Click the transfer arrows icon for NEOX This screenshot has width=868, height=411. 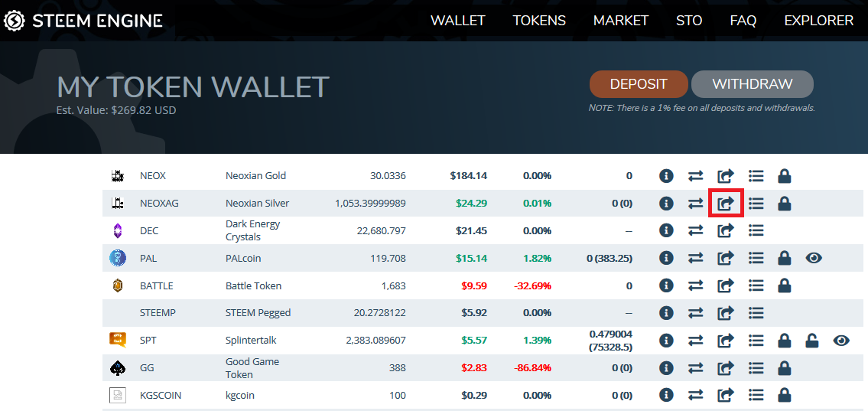pos(695,176)
